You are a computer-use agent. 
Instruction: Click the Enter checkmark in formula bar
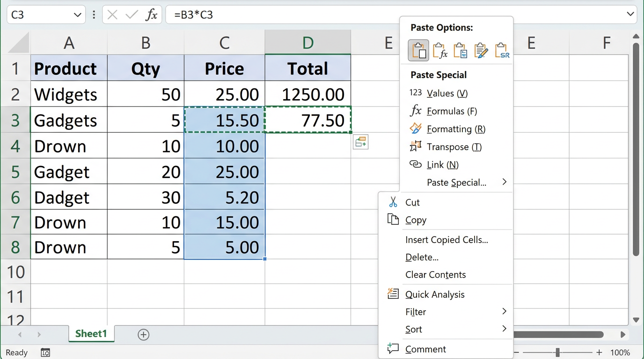click(132, 15)
